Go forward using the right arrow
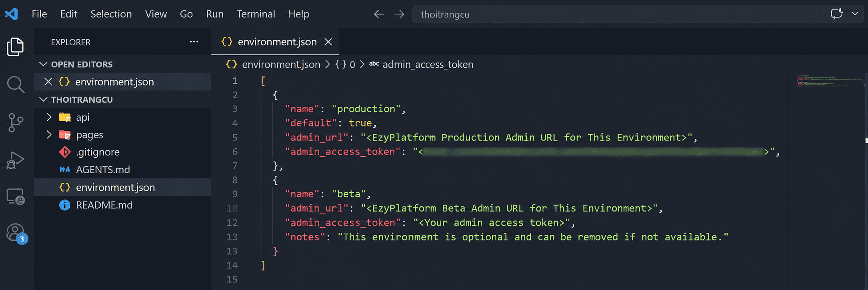868x290 pixels. point(399,14)
